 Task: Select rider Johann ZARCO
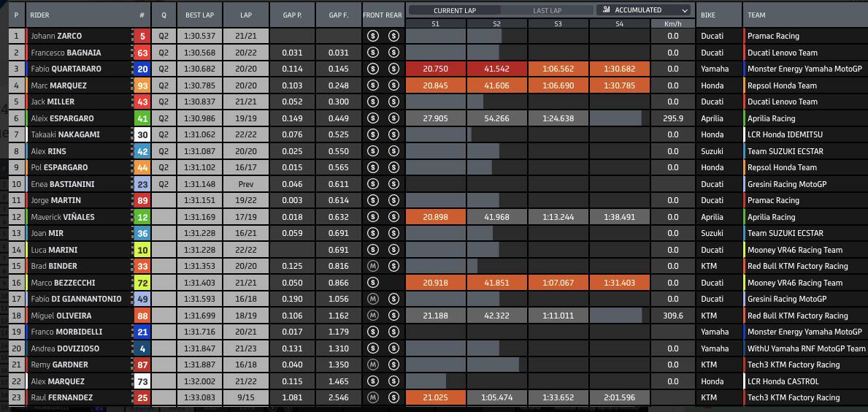click(x=56, y=36)
